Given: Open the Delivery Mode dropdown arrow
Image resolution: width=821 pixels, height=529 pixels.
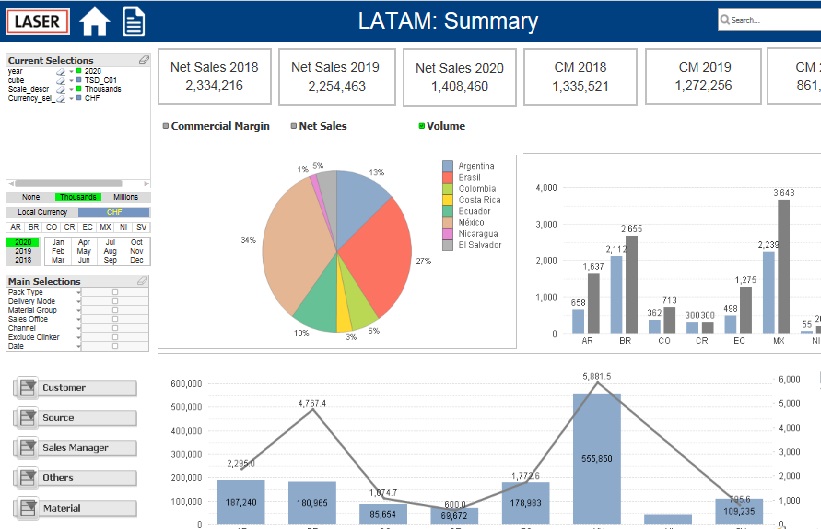Looking at the screenshot, I should coord(79,301).
